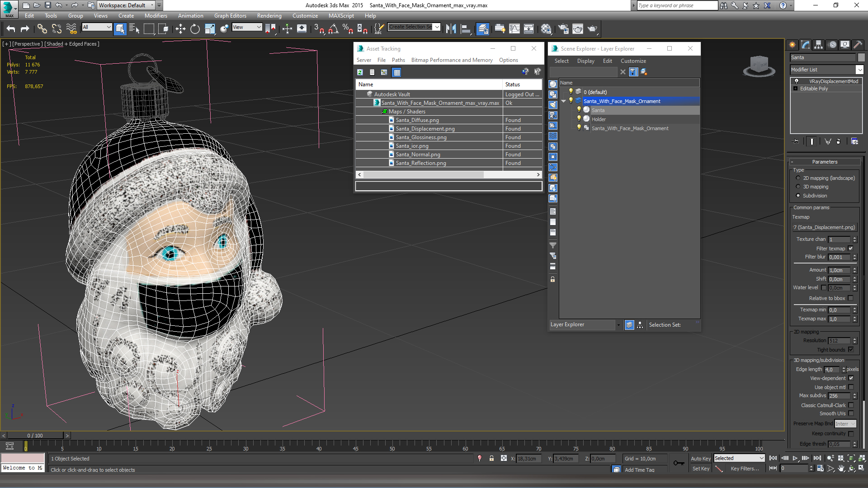Choose the Select and Move tool
The height and width of the screenshot is (488, 868).
click(x=180, y=29)
